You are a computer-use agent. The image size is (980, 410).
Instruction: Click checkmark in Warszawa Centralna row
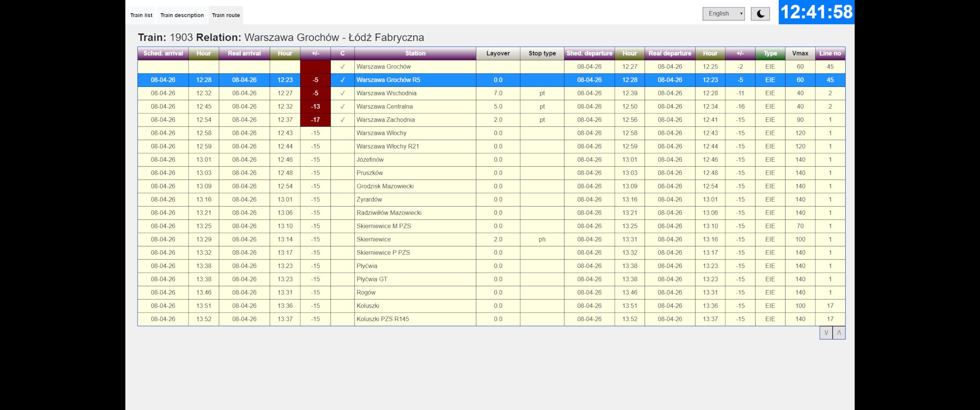(342, 106)
